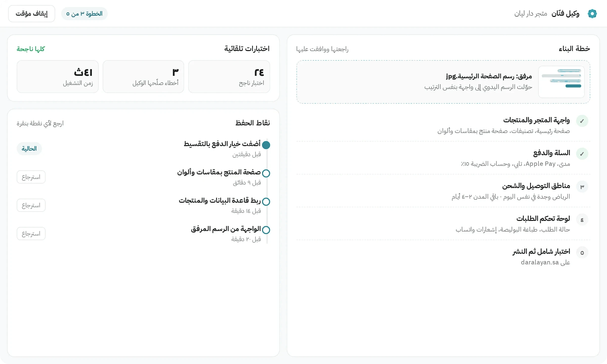Click the teal agent logo icon
The height and width of the screenshot is (364, 607).
(x=592, y=14)
